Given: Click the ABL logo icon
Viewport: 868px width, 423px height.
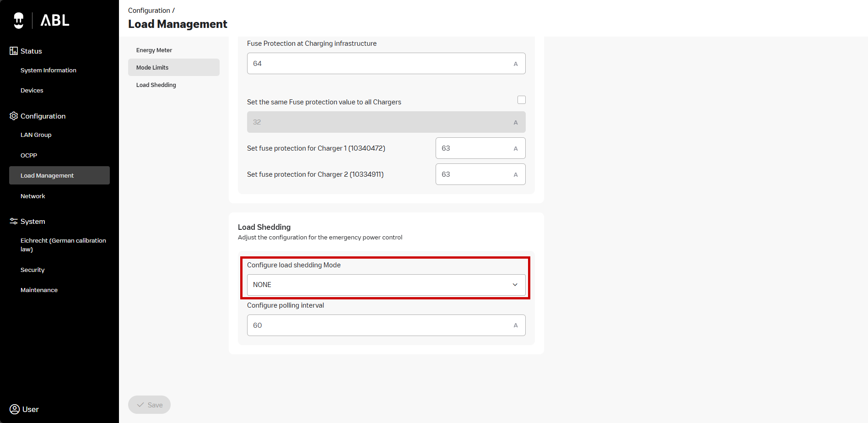Looking at the screenshot, I should pos(19,21).
